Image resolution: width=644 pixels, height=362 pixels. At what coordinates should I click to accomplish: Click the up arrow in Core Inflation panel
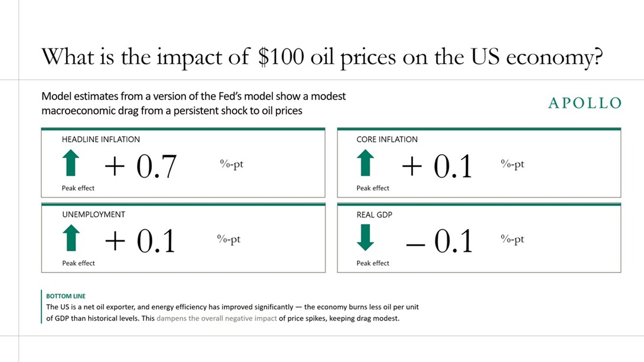366,164
